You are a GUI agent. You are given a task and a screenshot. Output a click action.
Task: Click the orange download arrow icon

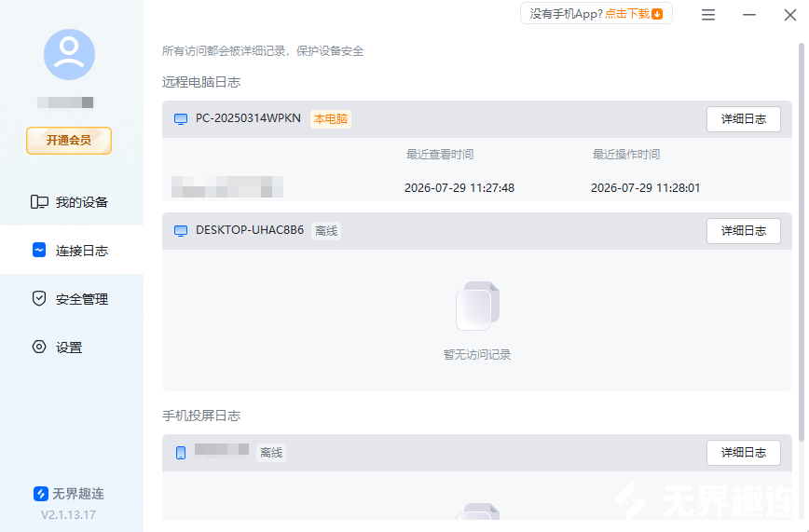pos(657,14)
